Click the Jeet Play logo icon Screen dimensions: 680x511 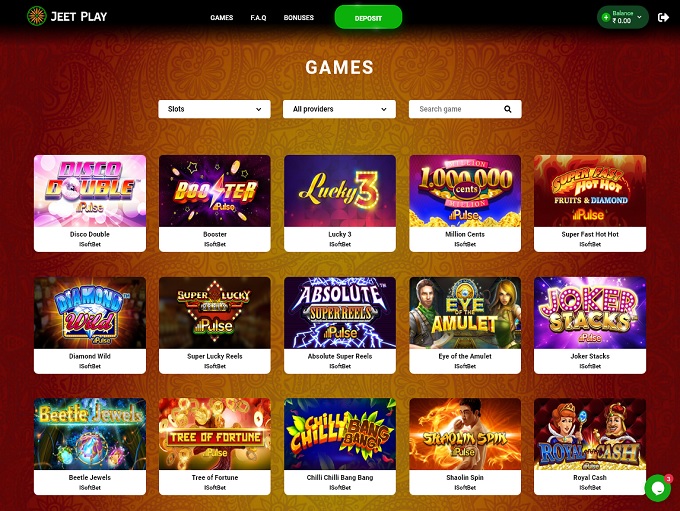pyautogui.click(x=36, y=16)
